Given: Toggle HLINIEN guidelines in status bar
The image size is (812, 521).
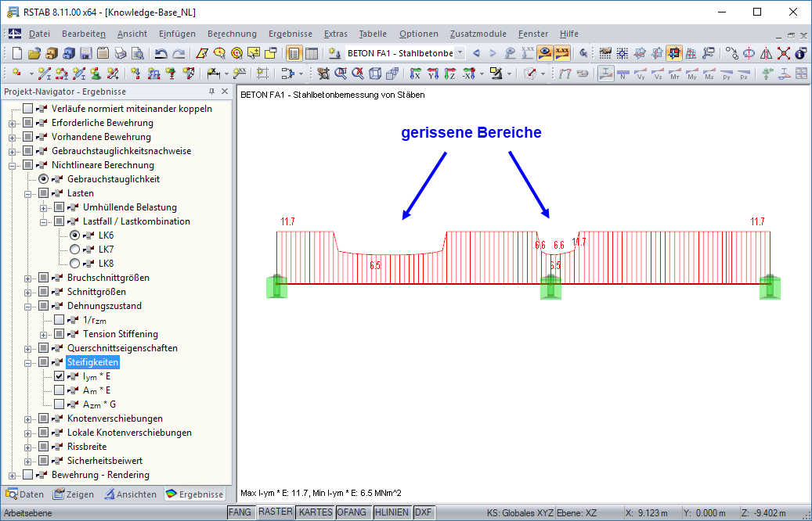Looking at the screenshot, I should point(392,512).
